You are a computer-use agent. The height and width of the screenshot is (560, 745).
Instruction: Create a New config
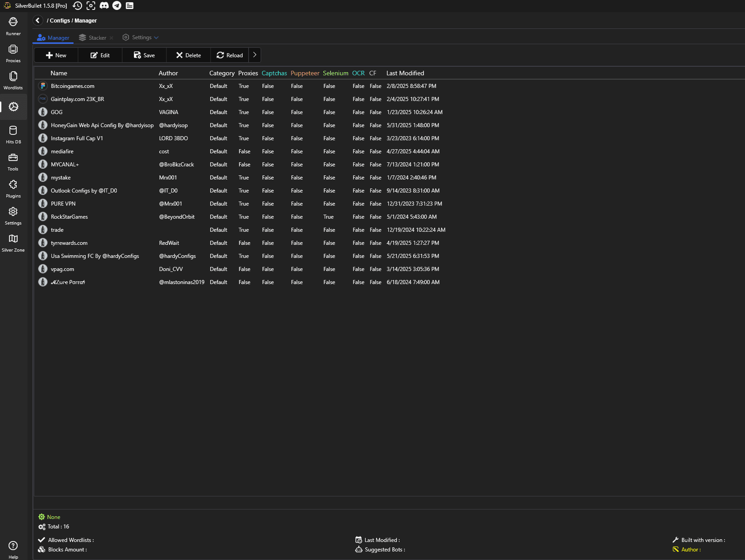click(56, 55)
